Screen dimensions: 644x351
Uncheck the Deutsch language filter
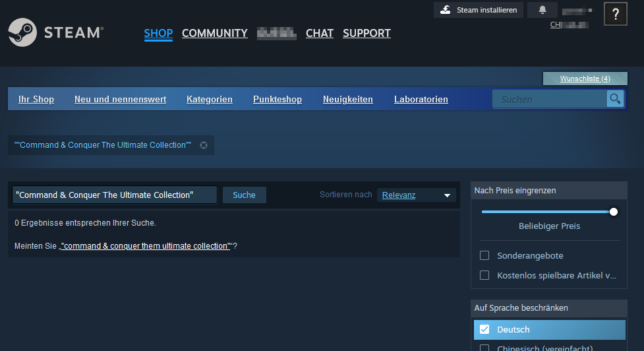point(484,330)
